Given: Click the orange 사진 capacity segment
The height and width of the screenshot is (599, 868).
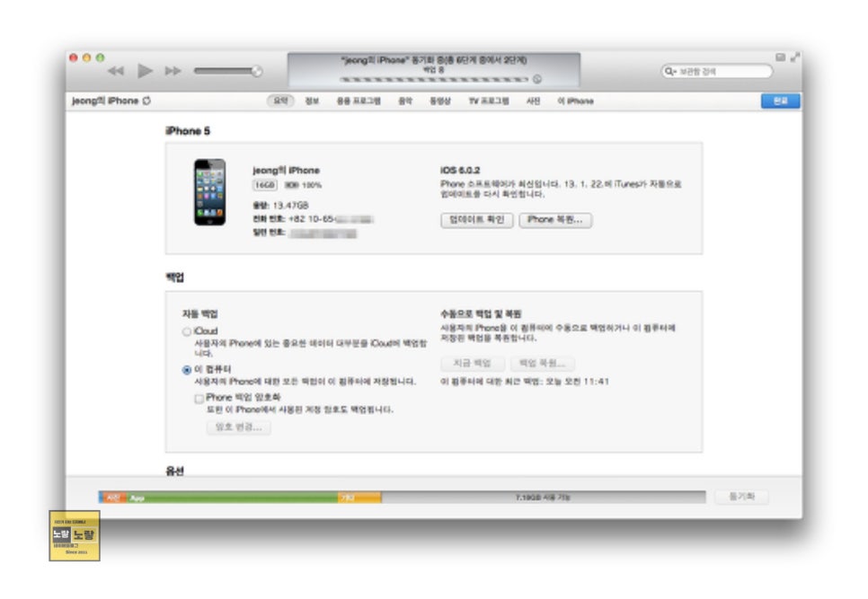Looking at the screenshot, I should 114,498.
